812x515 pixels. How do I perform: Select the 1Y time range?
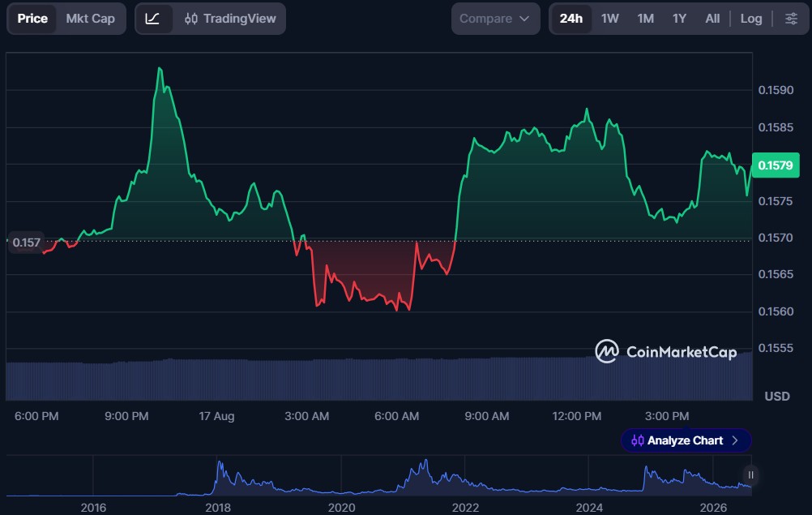(x=679, y=19)
